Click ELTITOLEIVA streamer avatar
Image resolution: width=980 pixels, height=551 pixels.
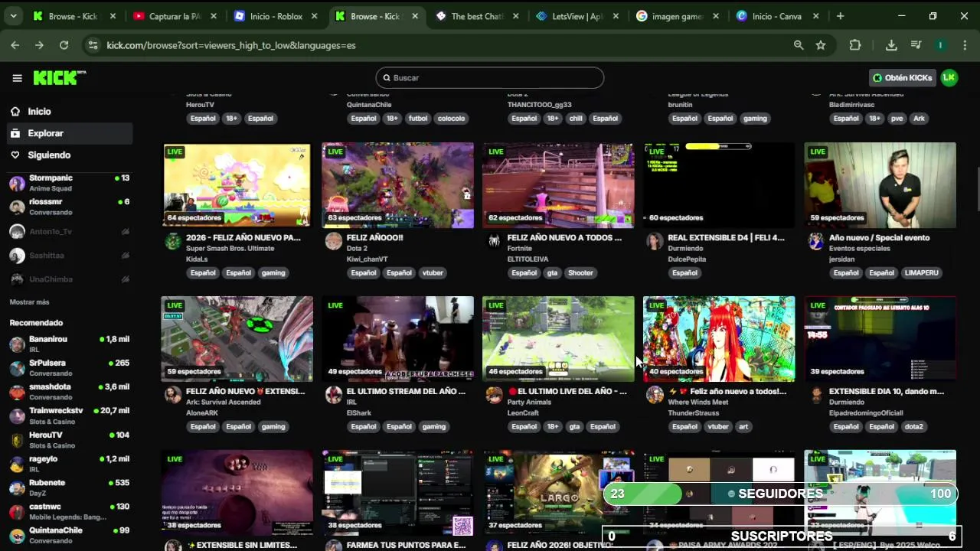[495, 242]
